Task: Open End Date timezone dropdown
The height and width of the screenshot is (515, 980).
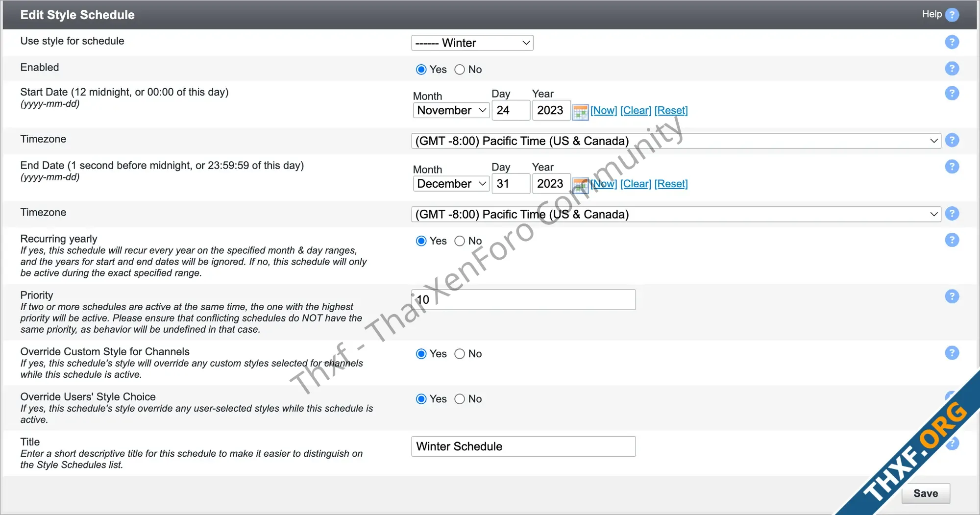Action: 676,215
